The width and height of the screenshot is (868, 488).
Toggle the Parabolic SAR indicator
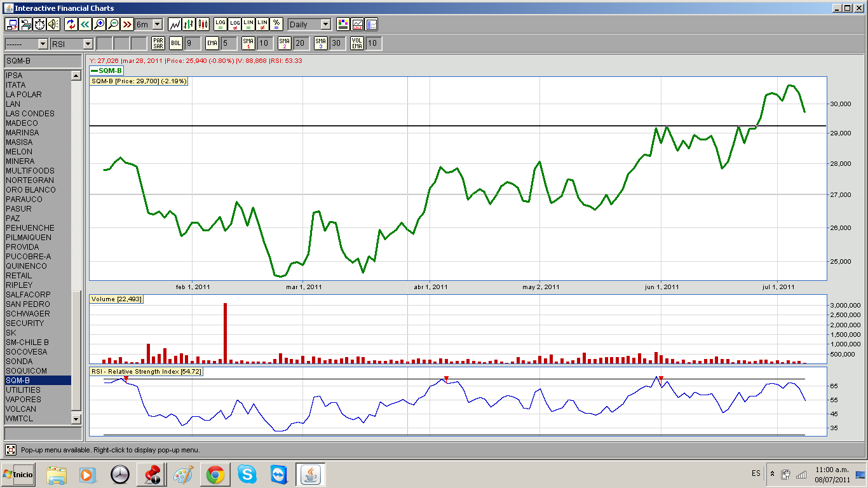point(158,43)
